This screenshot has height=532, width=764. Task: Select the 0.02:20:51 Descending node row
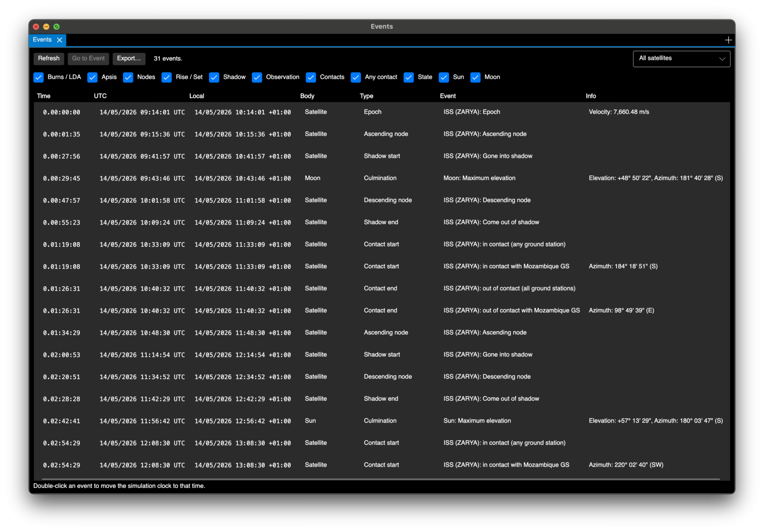click(382, 377)
